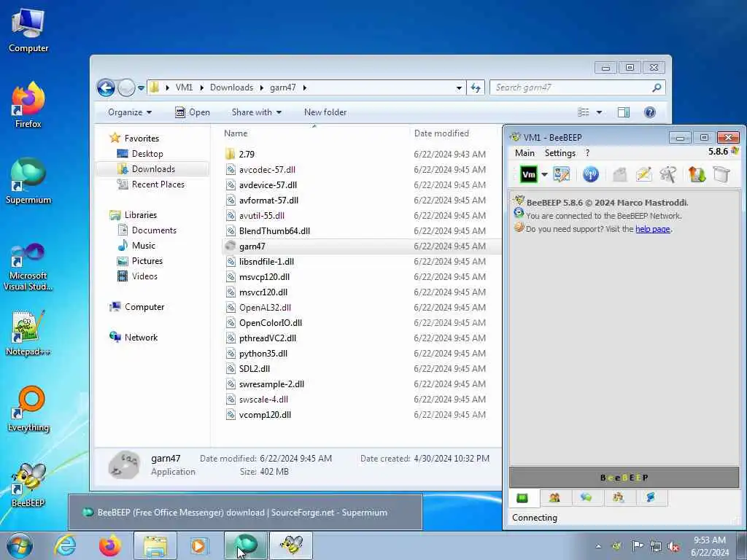This screenshot has width=747, height=560.
Task: Switch to the chat bubbles tab in BeeBEEP
Action: (x=587, y=498)
